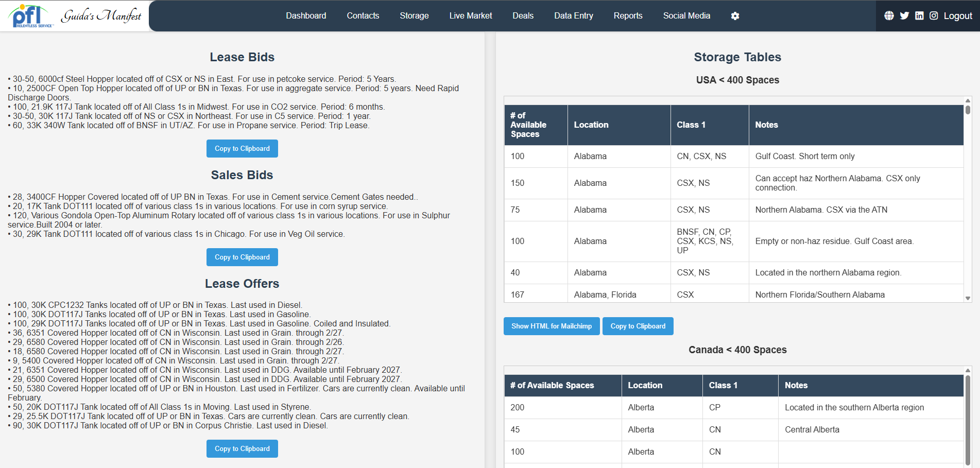The image size is (980, 468).
Task: Click 20, 17K Tank DOT111 corn syrup line
Action: click(x=198, y=206)
